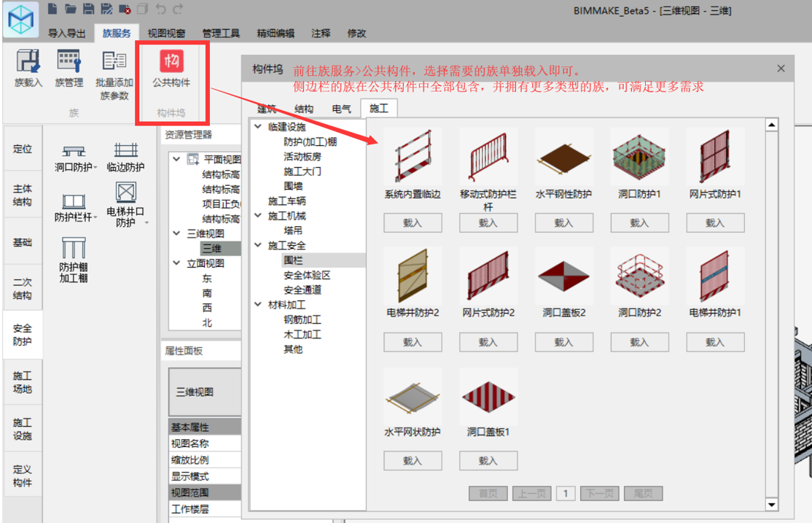
Task: Select the 系统内置临边 component thumbnail
Action: [x=413, y=157]
